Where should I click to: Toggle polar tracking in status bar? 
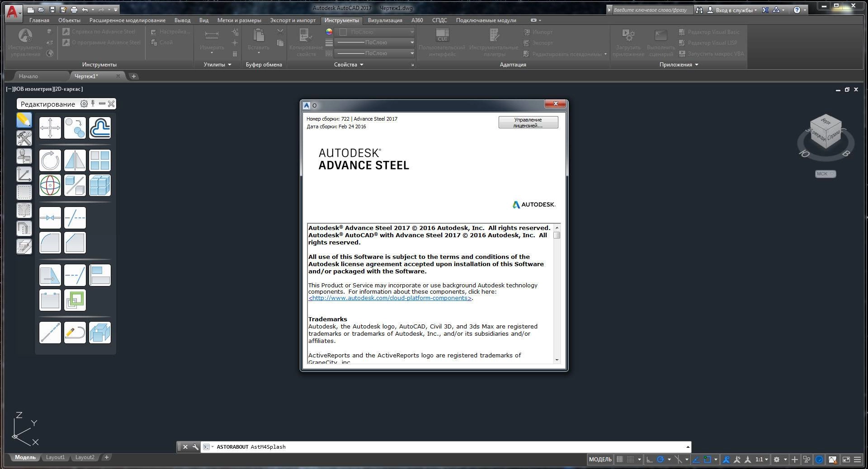(x=660, y=460)
